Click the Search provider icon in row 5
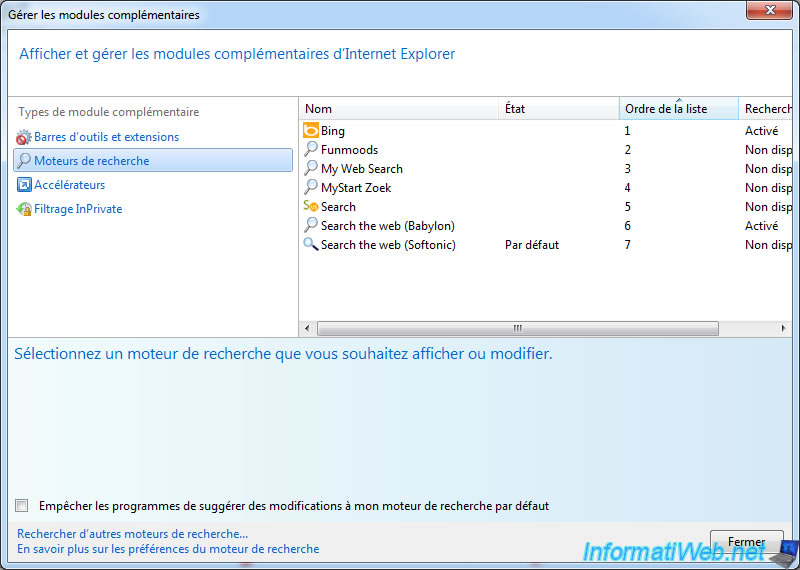 tap(311, 207)
